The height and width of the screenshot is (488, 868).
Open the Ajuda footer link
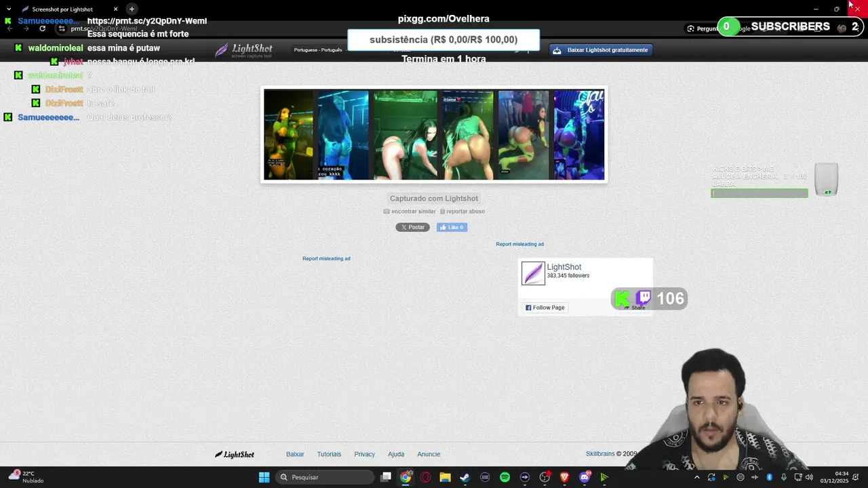396,454
